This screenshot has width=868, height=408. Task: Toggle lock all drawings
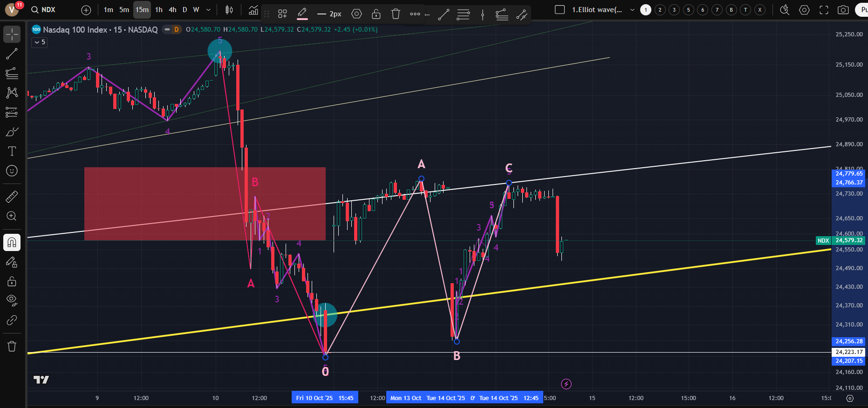[x=12, y=281]
